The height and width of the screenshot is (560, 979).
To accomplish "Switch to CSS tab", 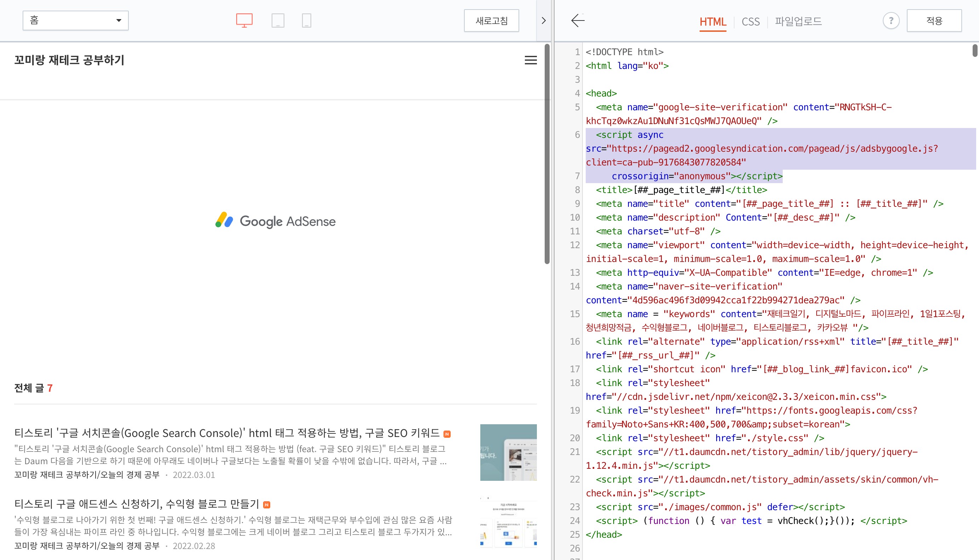I will 751,22.
